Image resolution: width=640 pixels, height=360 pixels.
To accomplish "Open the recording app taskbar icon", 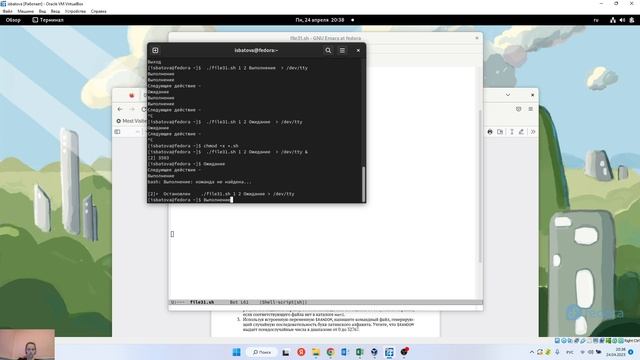I will (x=404, y=351).
